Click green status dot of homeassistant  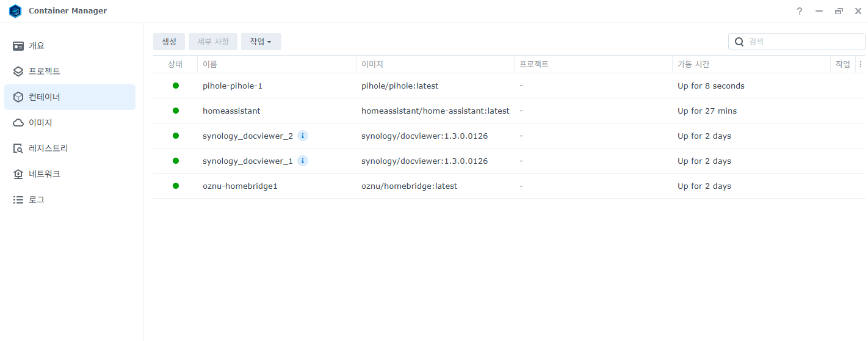(176, 111)
